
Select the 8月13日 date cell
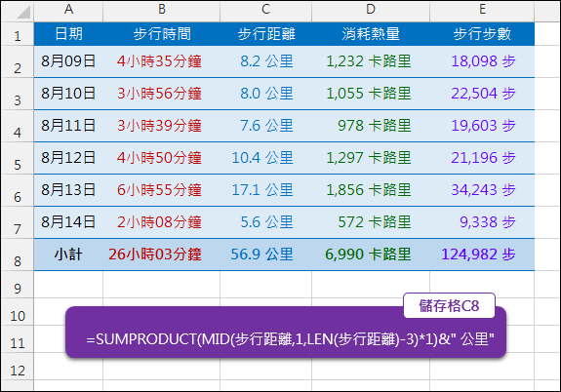click(x=68, y=190)
